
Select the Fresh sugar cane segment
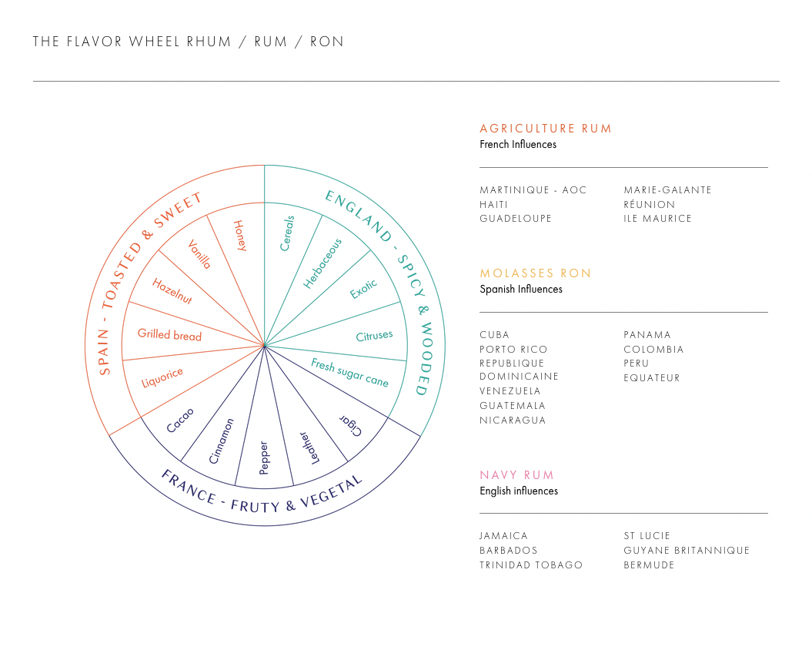pos(349,372)
